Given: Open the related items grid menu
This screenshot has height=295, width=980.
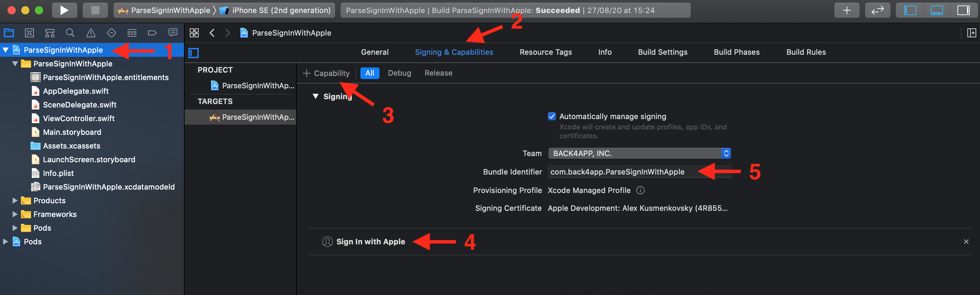Looking at the screenshot, I should [x=194, y=33].
